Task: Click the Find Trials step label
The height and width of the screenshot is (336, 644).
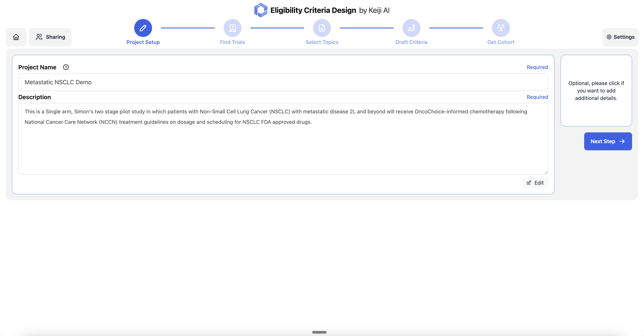Action: click(232, 42)
